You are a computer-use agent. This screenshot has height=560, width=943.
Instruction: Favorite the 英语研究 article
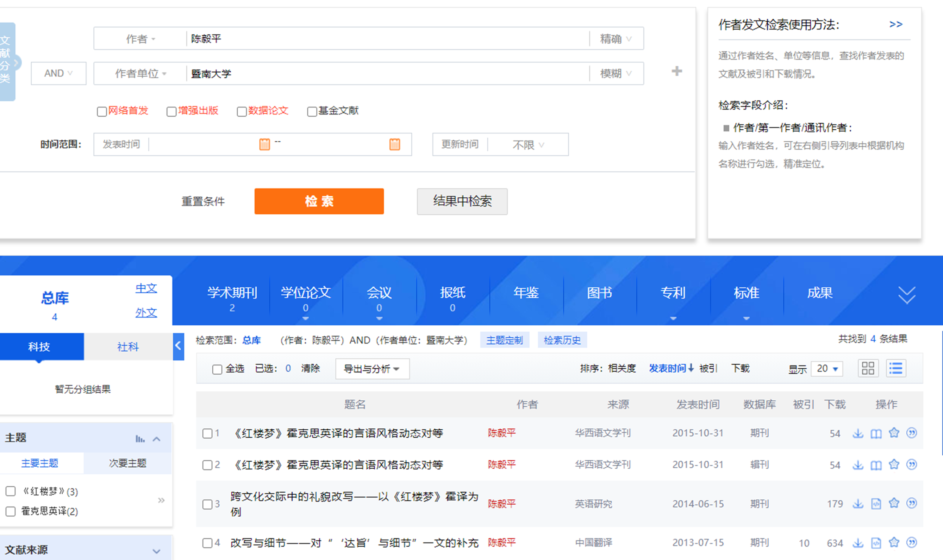click(894, 503)
